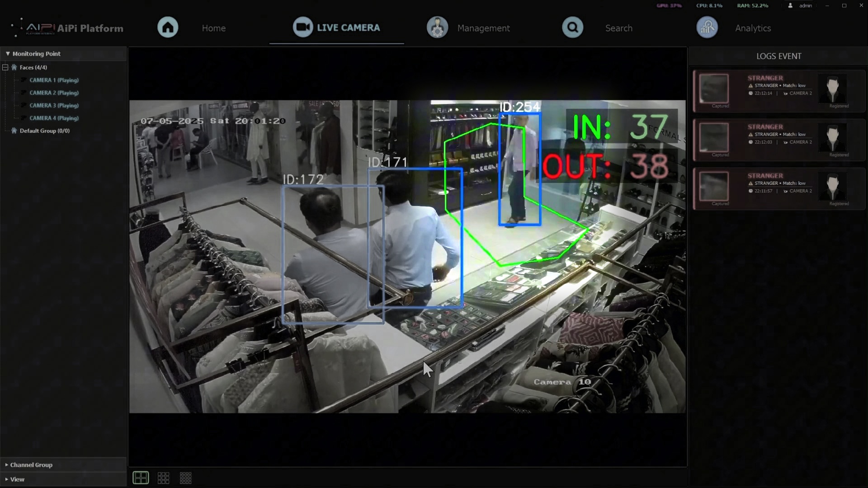Viewport: 868px width, 488px height.
Task: Click the admin user icon
Action: pos(790,5)
